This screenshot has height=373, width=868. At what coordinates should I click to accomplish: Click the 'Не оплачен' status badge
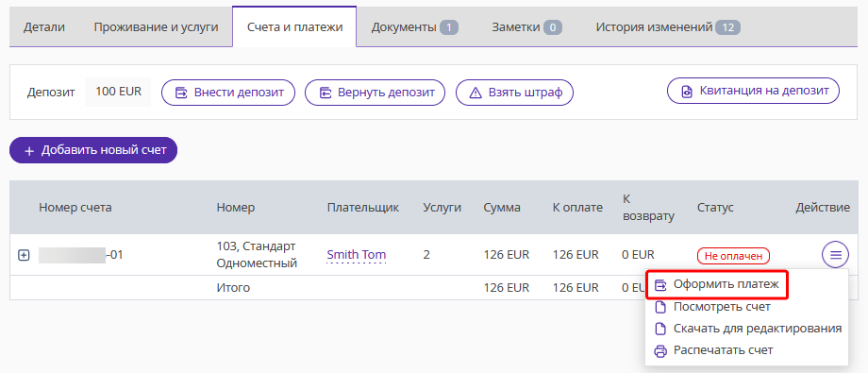pos(733,256)
